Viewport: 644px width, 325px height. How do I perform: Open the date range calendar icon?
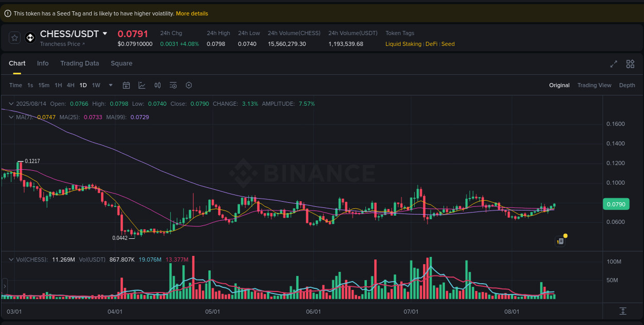(126, 85)
